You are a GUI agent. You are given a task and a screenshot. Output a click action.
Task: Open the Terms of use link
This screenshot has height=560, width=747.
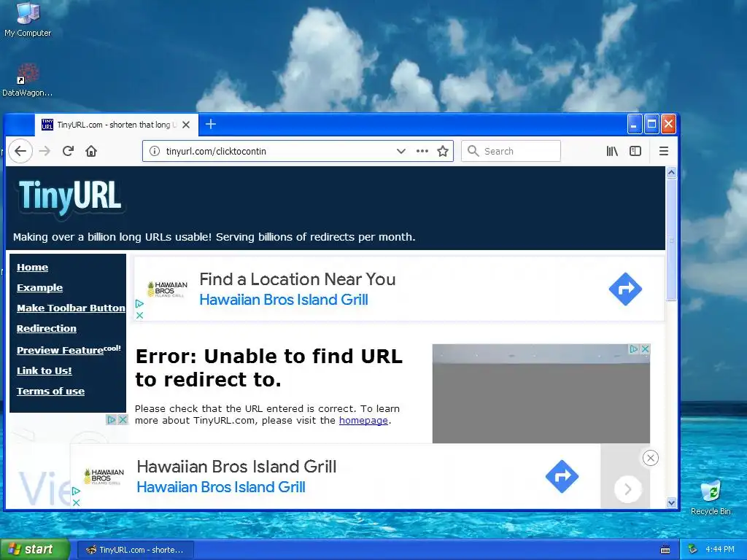[x=50, y=391]
